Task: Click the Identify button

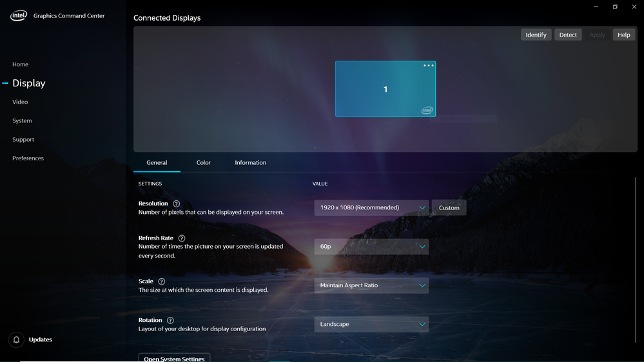Action: coord(536,35)
